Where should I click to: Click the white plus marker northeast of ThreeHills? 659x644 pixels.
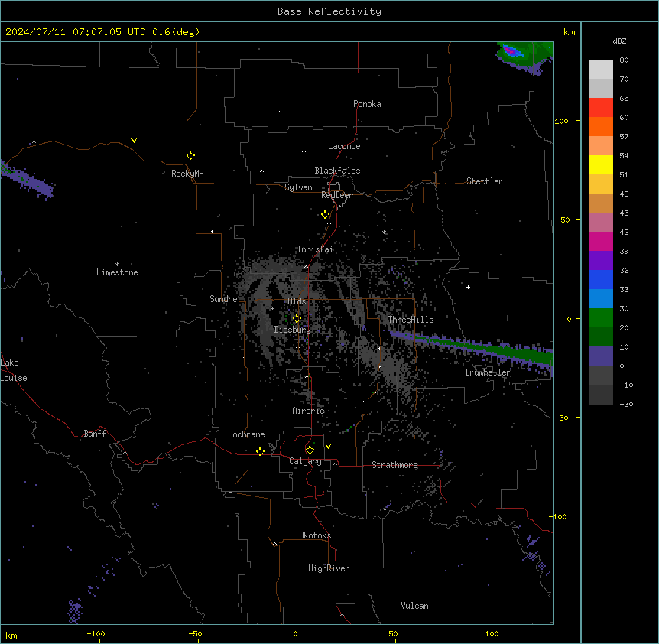tap(468, 287)
